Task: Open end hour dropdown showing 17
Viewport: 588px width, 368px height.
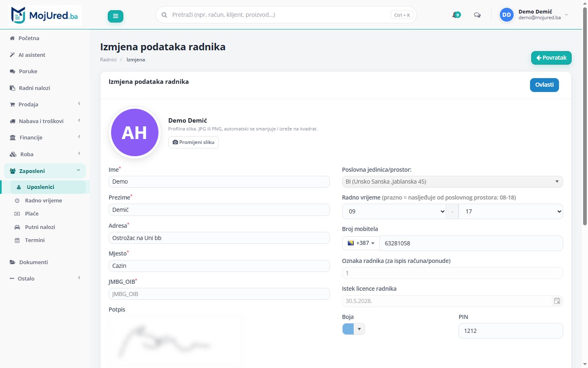Action: [x=511, y=211]
